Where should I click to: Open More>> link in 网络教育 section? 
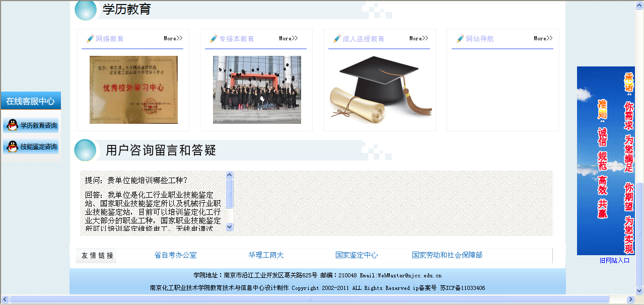point(173,38)
